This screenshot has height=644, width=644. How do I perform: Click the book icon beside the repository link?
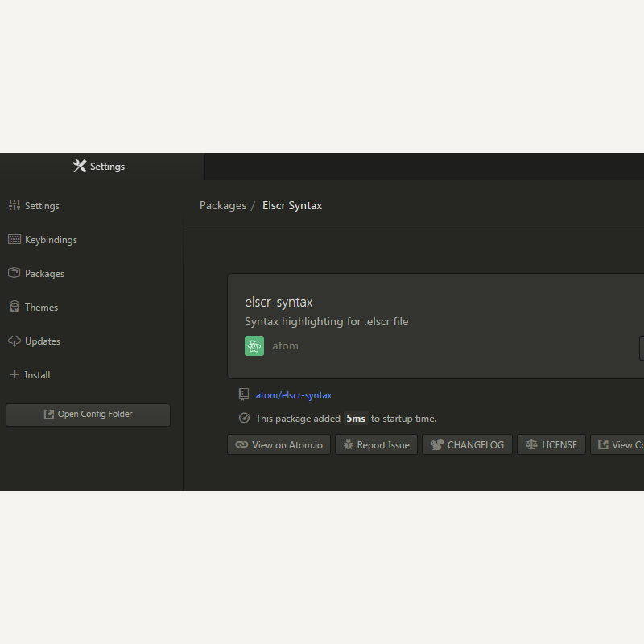point(244,394)
